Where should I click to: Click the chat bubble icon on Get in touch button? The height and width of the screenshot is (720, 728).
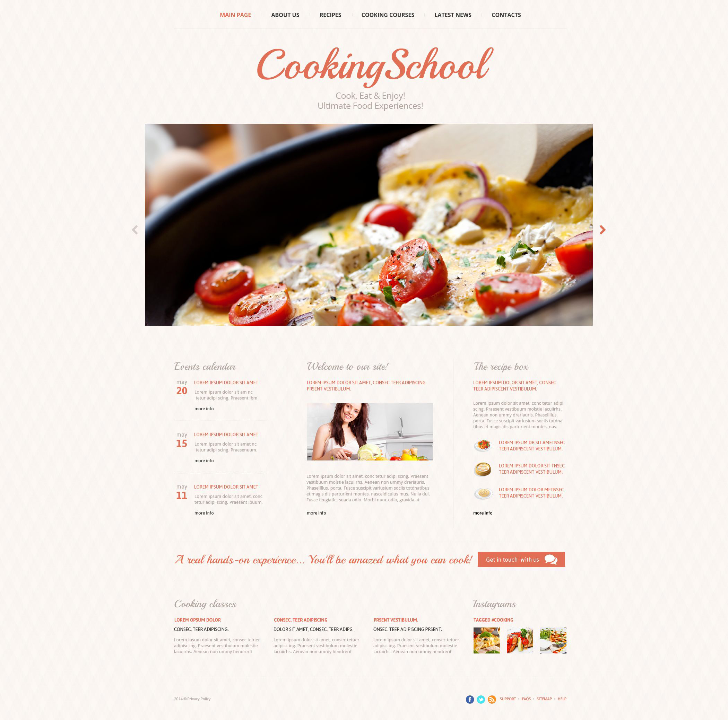click(x=553, y=559)
